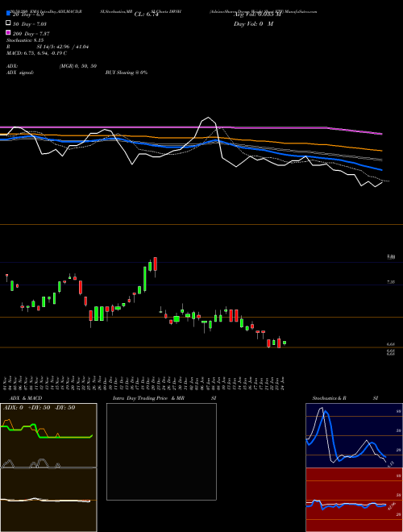Click the ADX & MACD chart panel
This screenshot has width=403, height=532.
(x=48, y=468)
